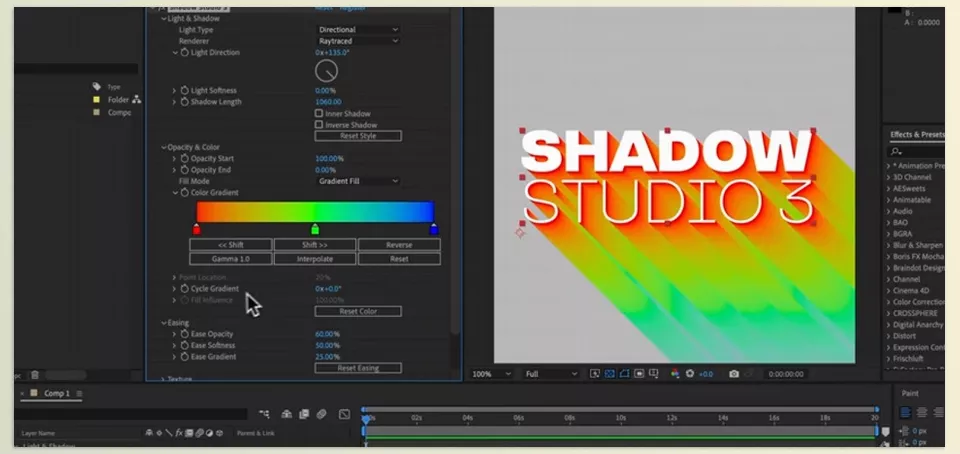
Task: Click region of interest icon
Action: pos(639,373)
